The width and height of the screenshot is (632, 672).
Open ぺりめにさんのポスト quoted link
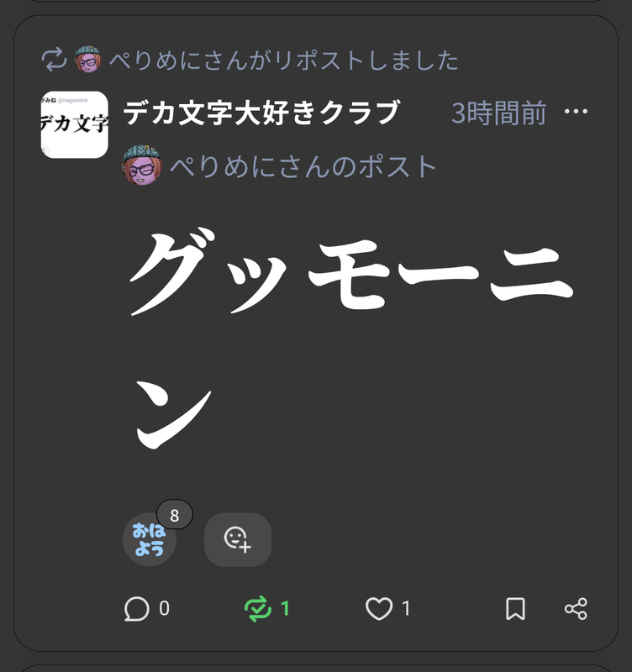click(303, 166)
